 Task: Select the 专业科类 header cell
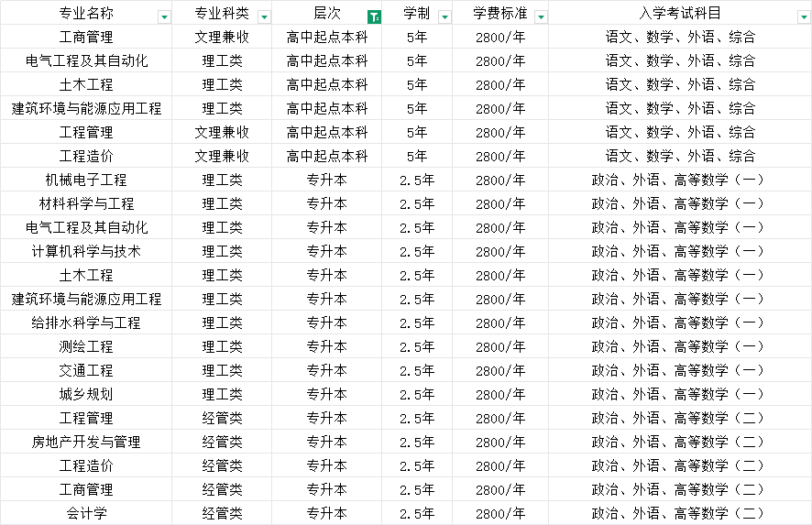(222, 13)
